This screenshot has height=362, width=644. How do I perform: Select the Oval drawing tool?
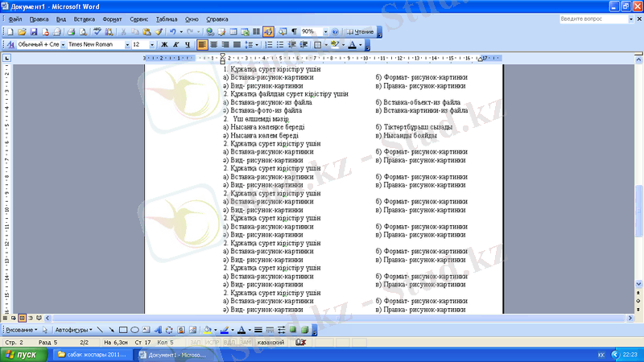pyautogui.click(x=134, y=330)
